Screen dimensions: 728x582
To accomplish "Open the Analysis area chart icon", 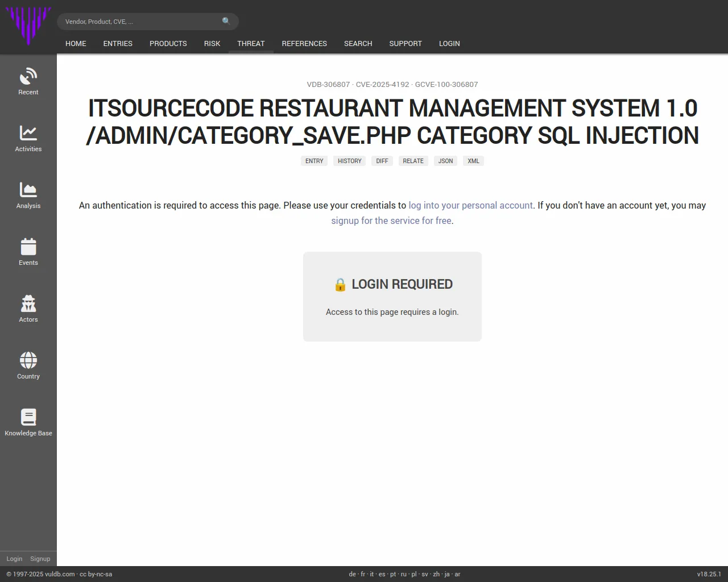I will click(x=28, y=190).
